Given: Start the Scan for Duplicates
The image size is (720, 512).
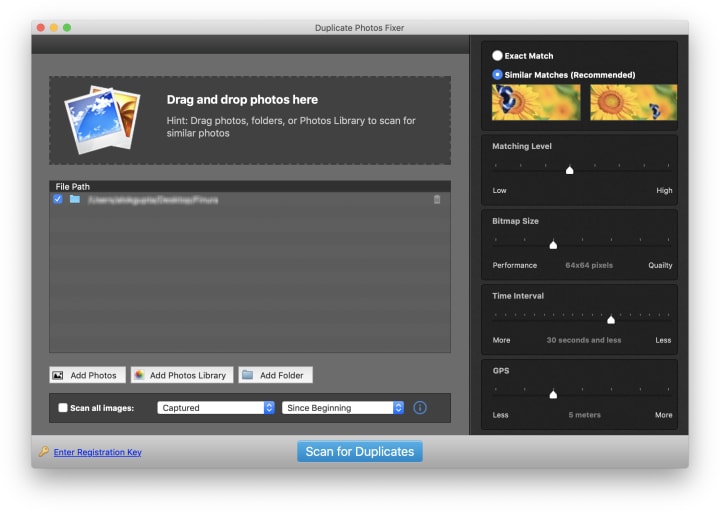Looking at the screenshot, I should 360,451.
